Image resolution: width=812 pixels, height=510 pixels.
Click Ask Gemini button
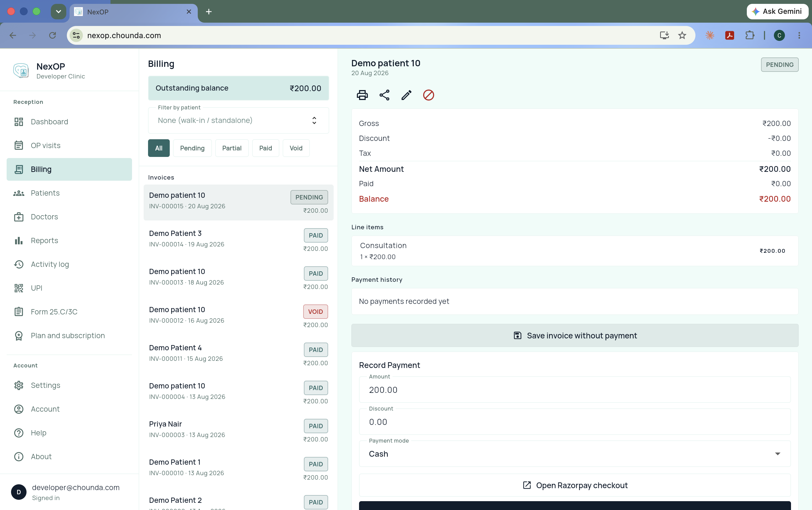coord(777,12)
